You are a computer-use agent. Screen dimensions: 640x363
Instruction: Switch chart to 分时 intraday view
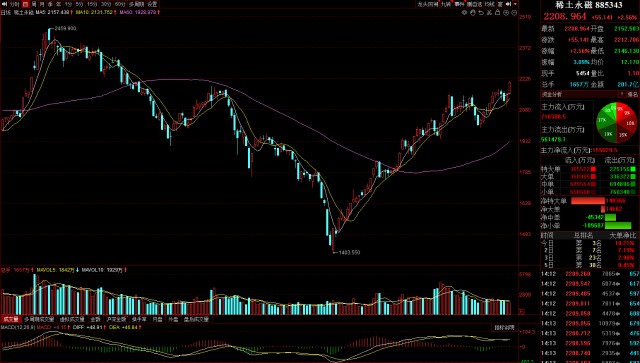coord(15,4)
